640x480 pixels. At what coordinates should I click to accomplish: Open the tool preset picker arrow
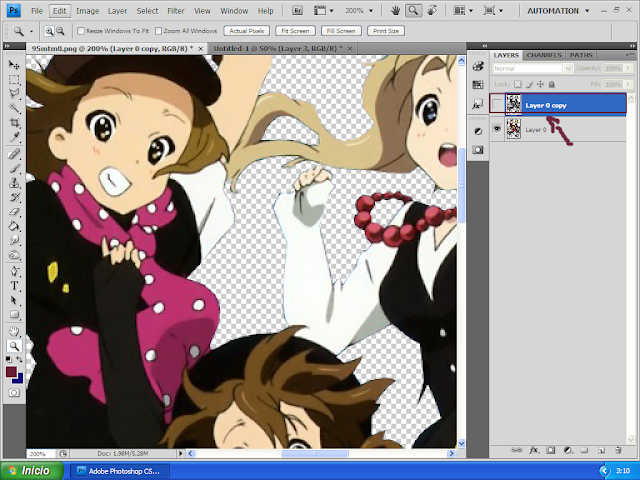tap(31, 31)
